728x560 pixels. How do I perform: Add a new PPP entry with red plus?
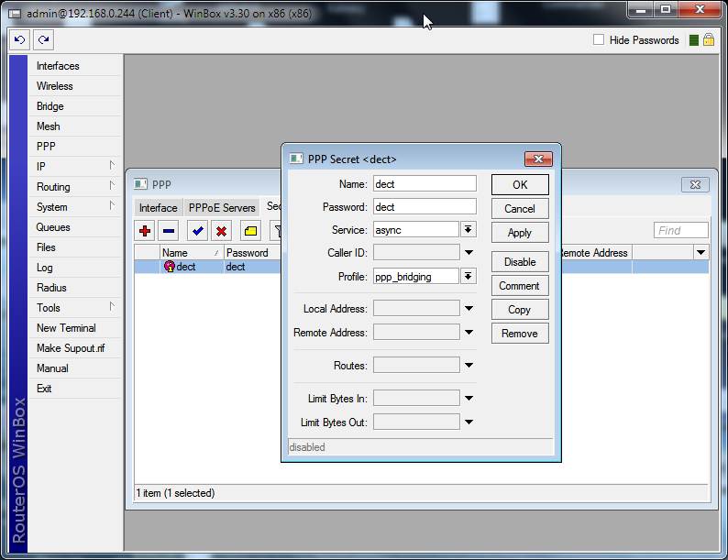coord(145,231)
